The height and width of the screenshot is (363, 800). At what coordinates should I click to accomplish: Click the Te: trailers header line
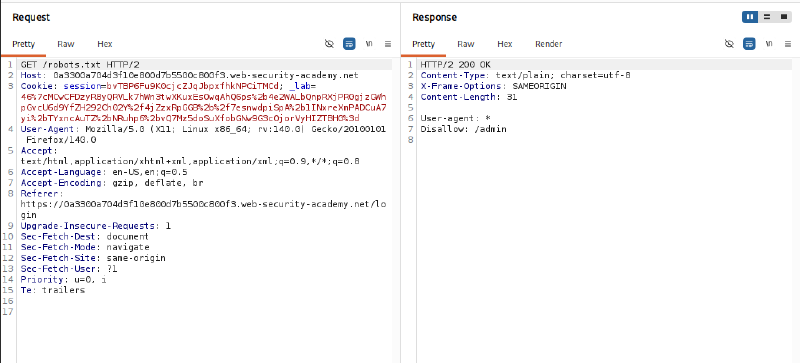coord(53,290)
